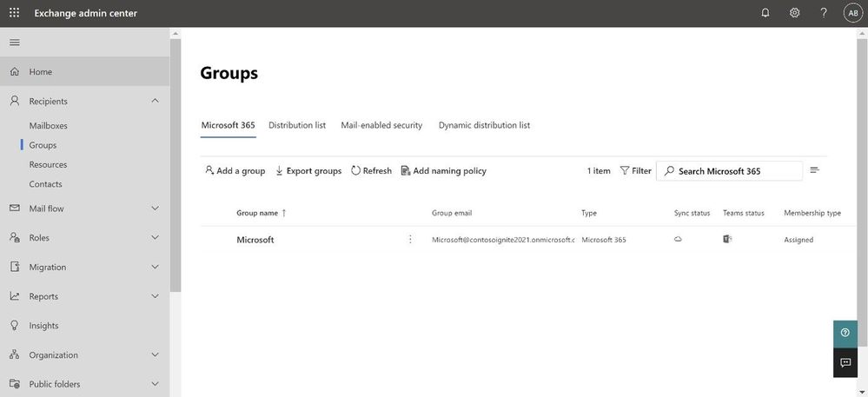Click the Public folders icon
868x397 pixels.
click(15, 384)
